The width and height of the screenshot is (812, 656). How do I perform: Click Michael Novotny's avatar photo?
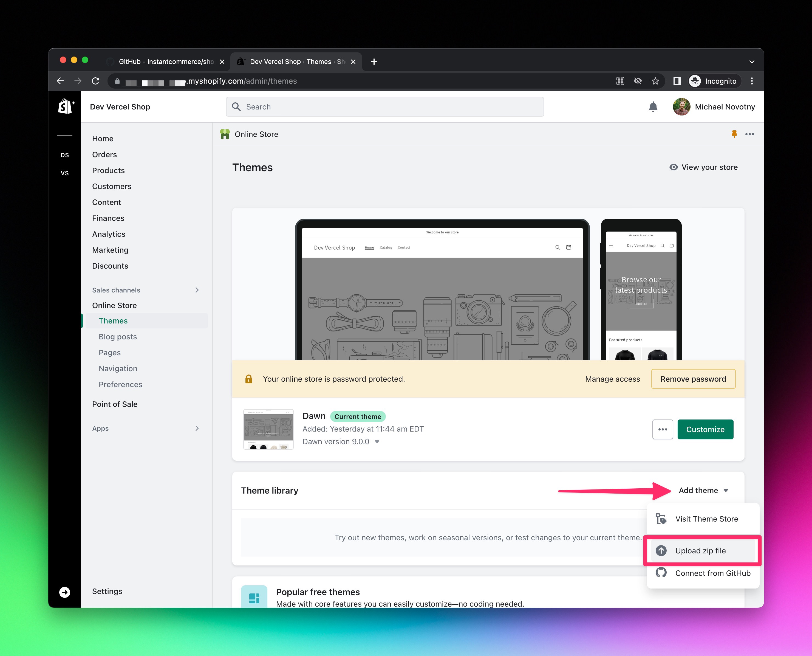click(x=682, y=107)
